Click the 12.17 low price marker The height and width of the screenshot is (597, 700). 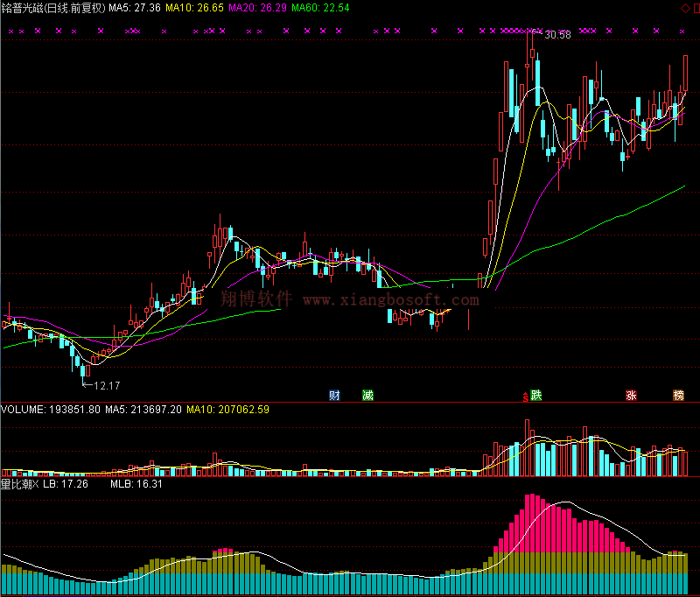pos(106,385)
